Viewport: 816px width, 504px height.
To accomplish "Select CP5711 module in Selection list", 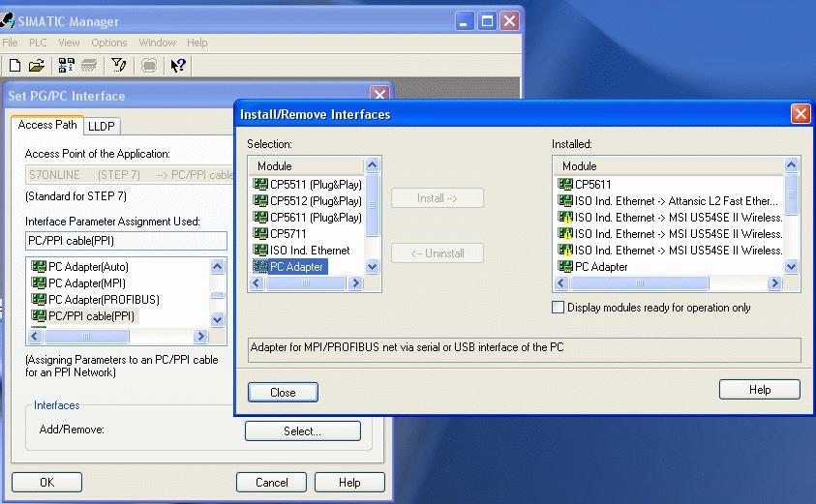I will pos(280,233).
